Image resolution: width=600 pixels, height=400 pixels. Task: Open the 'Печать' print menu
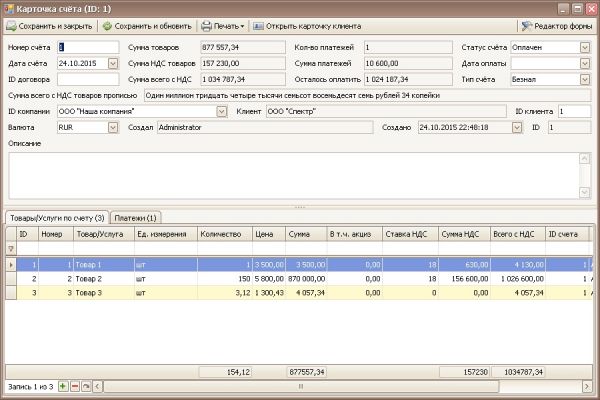tap(223, 26)
